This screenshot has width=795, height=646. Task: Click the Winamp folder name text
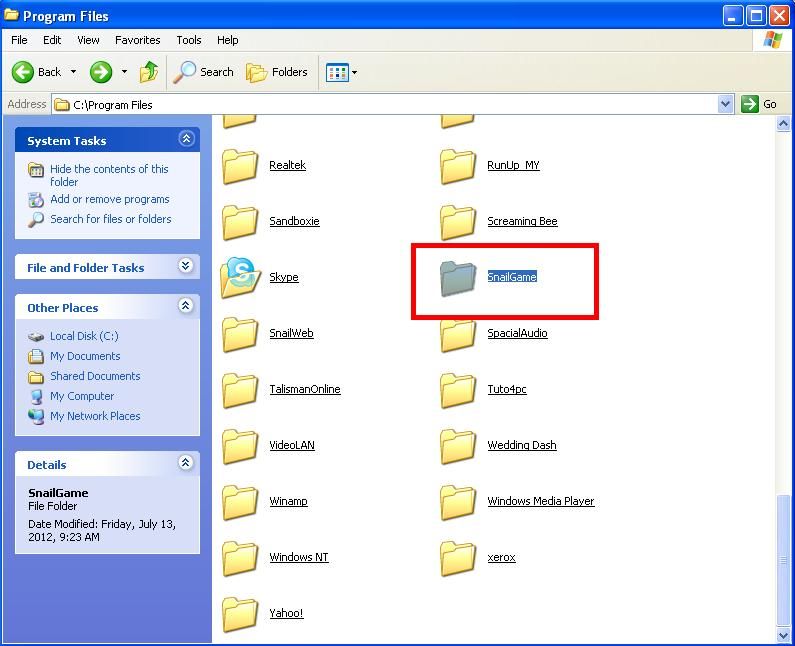[x=288, y=501]
